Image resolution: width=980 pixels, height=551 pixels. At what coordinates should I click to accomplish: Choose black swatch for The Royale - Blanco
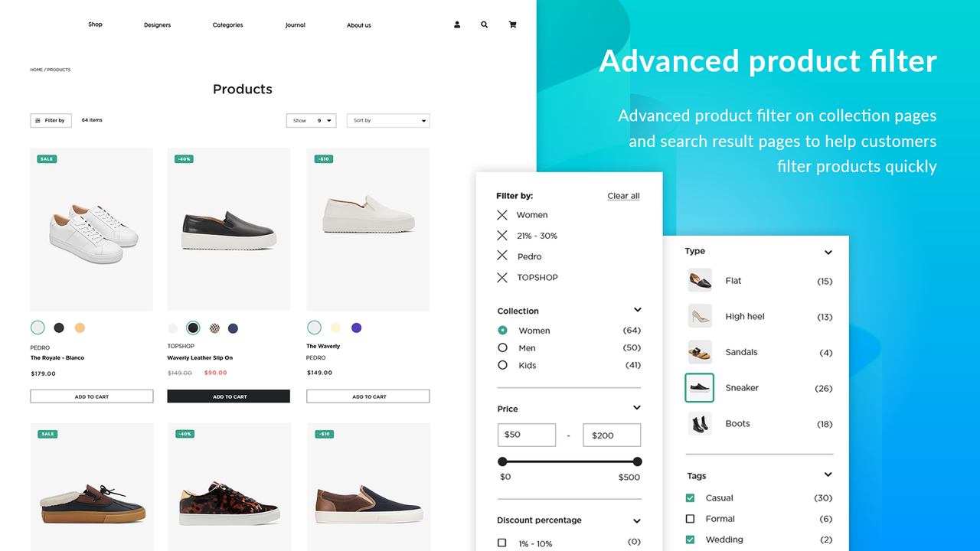coord(59,328)
